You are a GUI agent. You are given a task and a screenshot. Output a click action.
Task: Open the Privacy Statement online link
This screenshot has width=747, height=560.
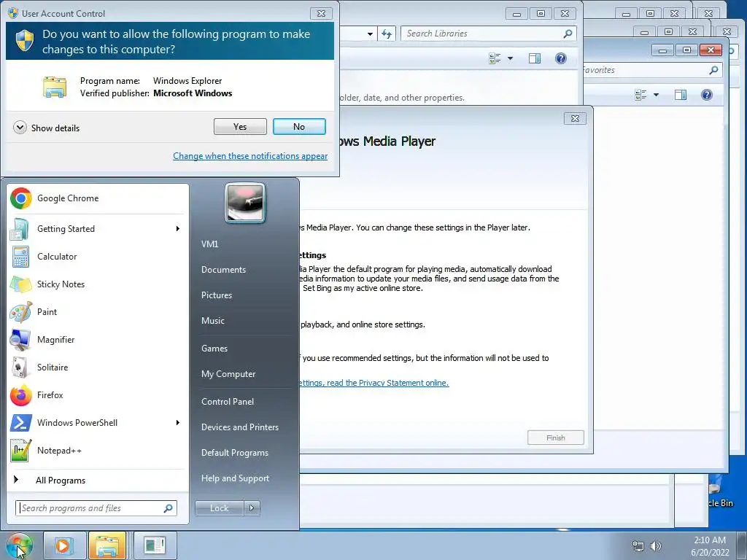(374, 383)
